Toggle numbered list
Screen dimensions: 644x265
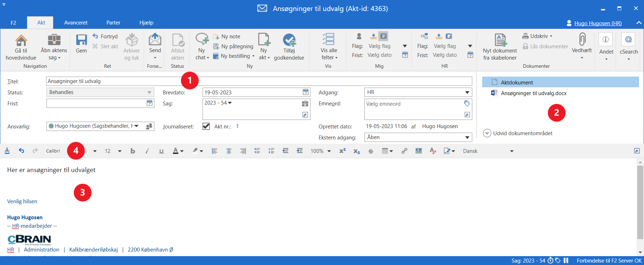[x=271, y=151]
